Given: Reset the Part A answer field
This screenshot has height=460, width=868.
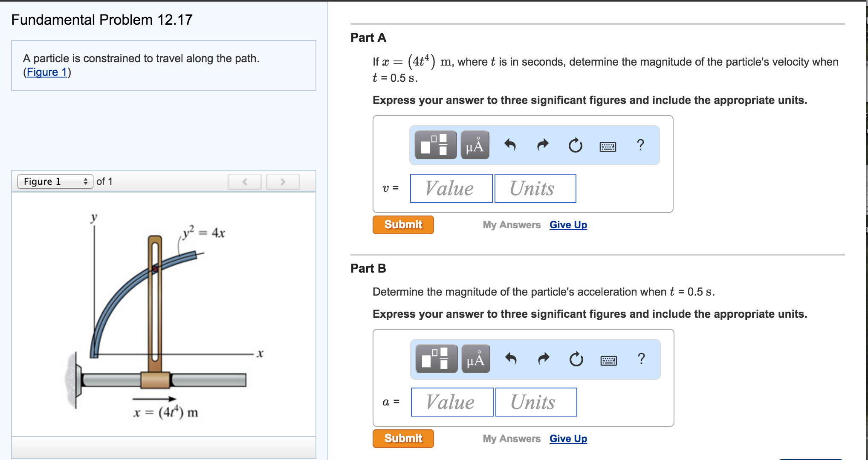Looking at the screenshot, I should 575,145.
